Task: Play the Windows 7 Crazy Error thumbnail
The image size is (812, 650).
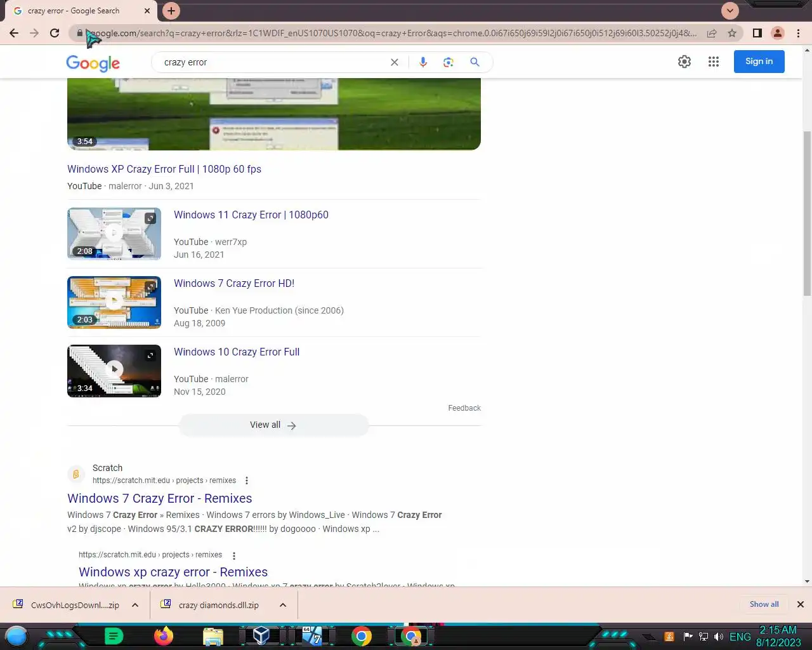Action: 114,302
